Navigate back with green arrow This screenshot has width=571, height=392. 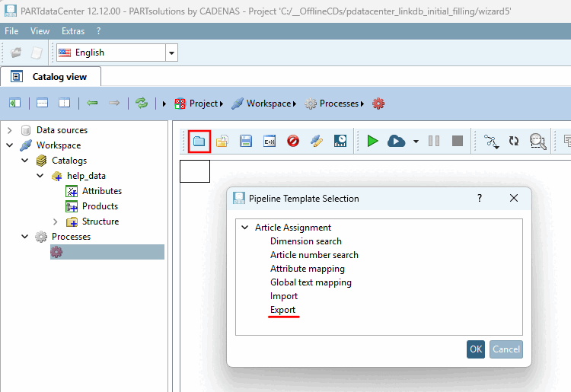pyautogui.click(x=92, y=103)
